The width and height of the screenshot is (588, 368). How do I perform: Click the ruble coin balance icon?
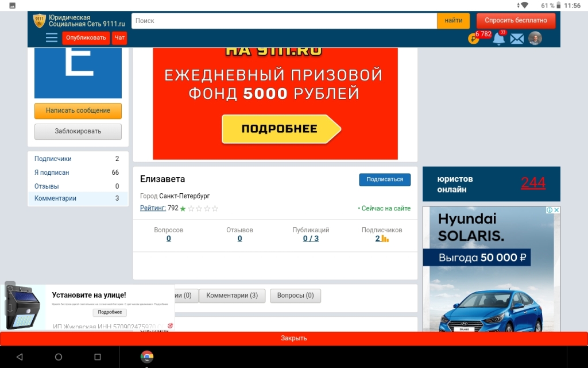pos(474,39)
